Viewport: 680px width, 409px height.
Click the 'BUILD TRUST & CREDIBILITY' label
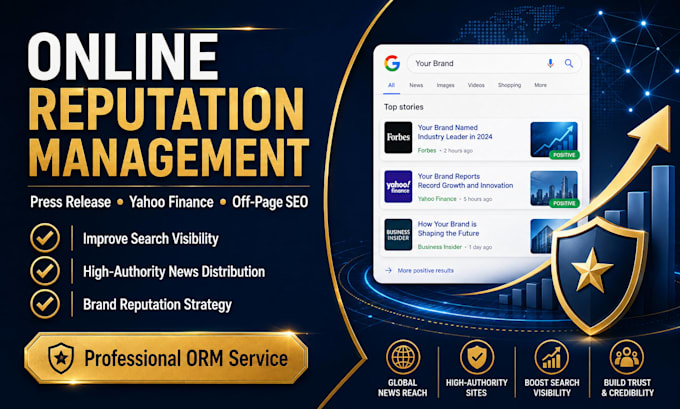627,388
